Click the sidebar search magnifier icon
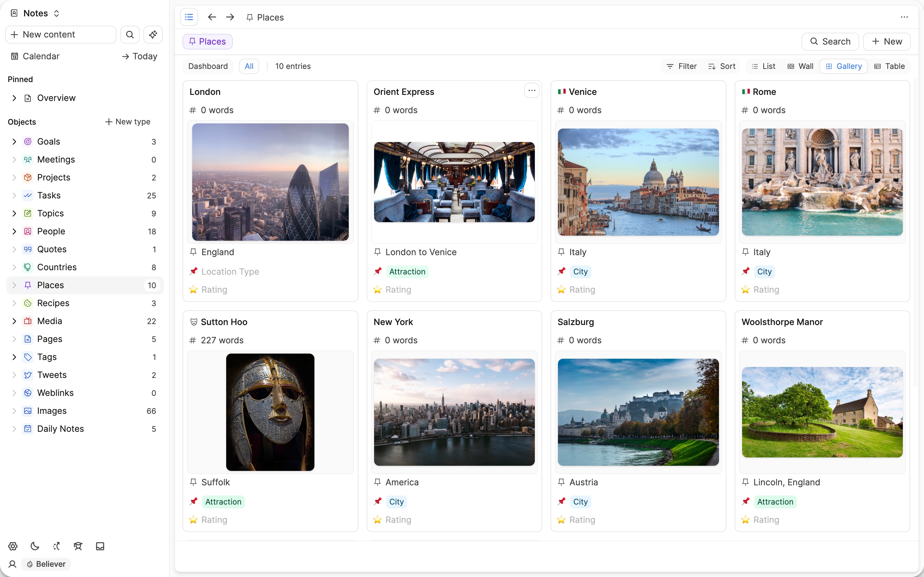This screenshot has height=577, width=924. [130, 35]
